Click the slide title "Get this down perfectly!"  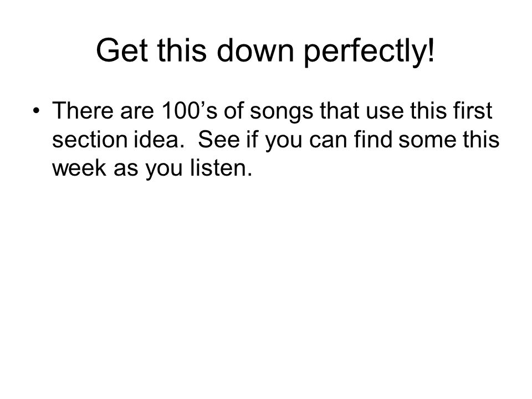click(265, 50)
